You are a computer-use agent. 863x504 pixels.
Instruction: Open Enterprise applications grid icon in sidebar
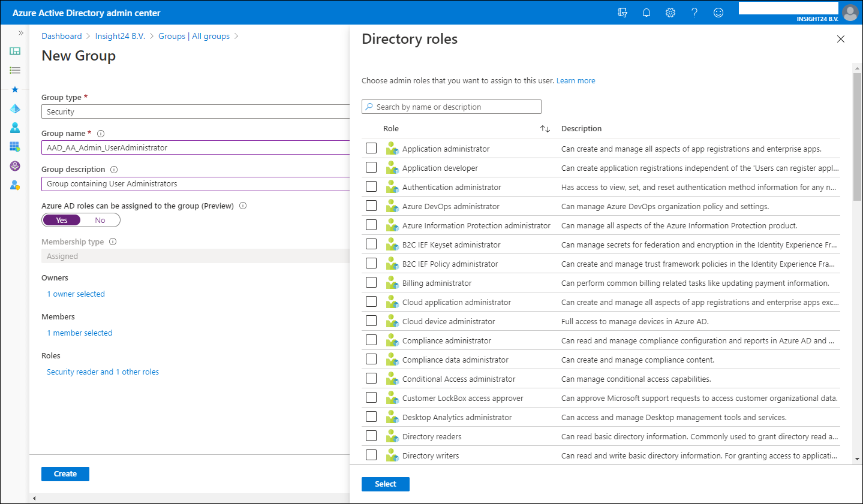tap(15, 147)
